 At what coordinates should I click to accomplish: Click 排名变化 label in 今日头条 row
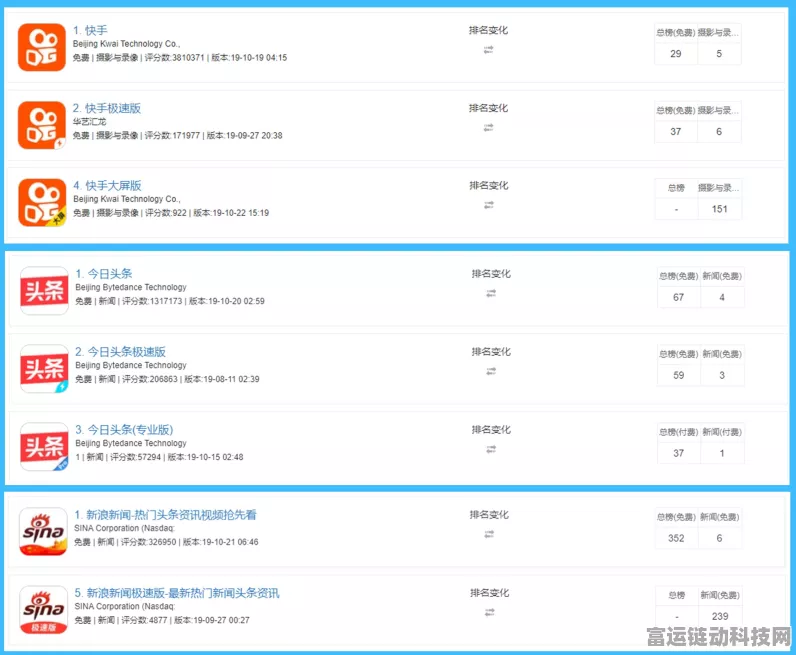coord(491,274)
